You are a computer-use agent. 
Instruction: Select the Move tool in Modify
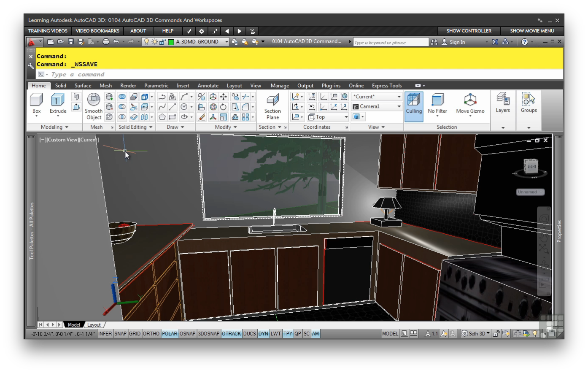point(223,97)
